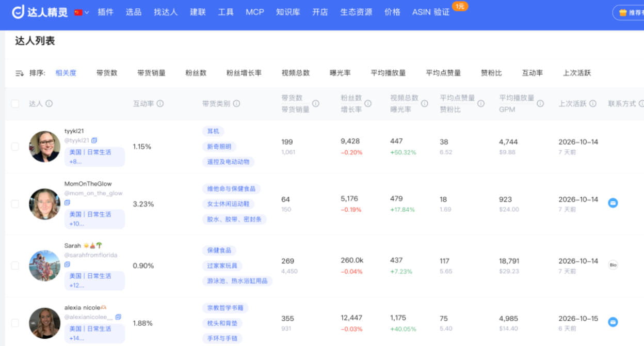This screenshot has width=644, height=346.
Task: Open tyykl21's profile avatar
Action: 44,147
